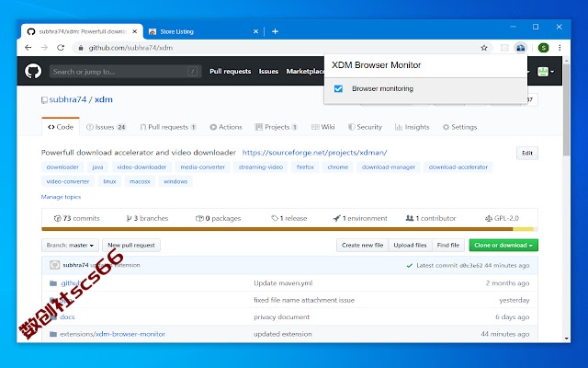Open the Wiki tab
The height and width of the screenshot is (368, 588).
[x=322, y=127]
